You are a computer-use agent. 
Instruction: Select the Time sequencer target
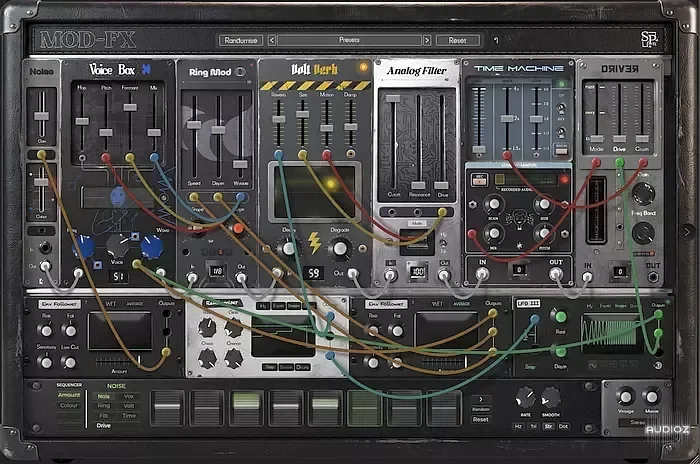point(129,416)
